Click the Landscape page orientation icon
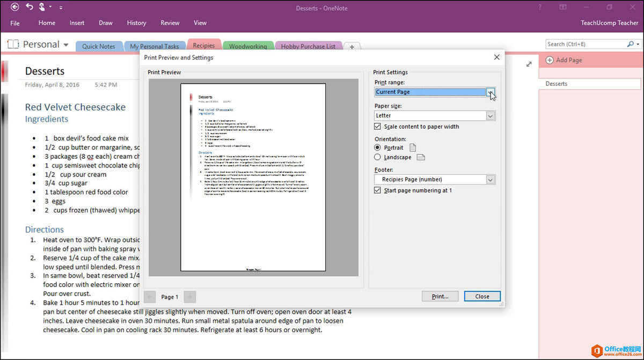This screenshot has width=644, height=360. pyautogui.click(x=422, y=157)
